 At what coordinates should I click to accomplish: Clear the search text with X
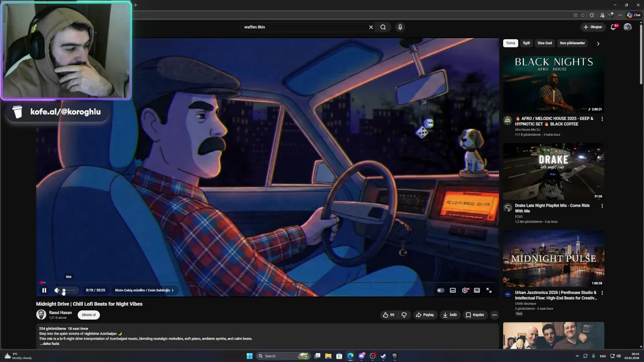(371, 27)
